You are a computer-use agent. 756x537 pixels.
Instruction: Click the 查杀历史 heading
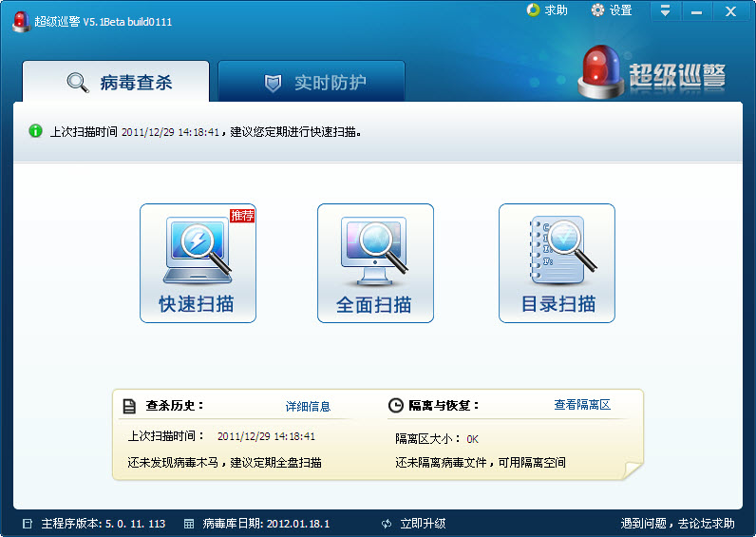pos(175,405)
